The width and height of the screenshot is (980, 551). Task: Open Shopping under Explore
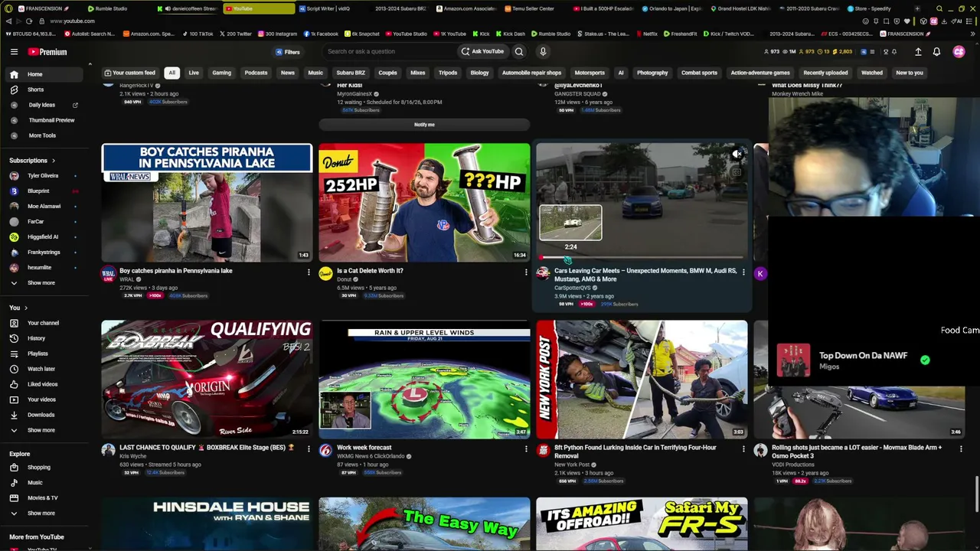click(38, 468)
